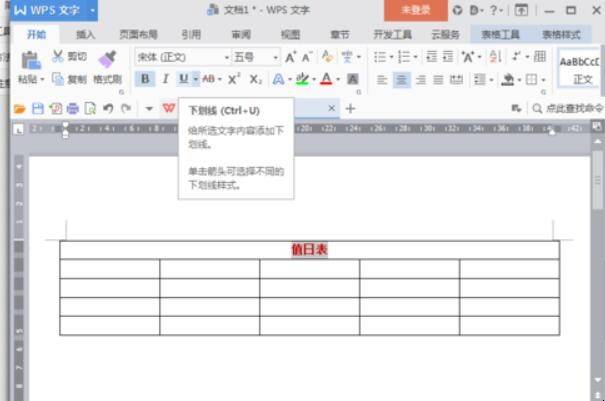Toggle Italic formatting

(166, 79)
